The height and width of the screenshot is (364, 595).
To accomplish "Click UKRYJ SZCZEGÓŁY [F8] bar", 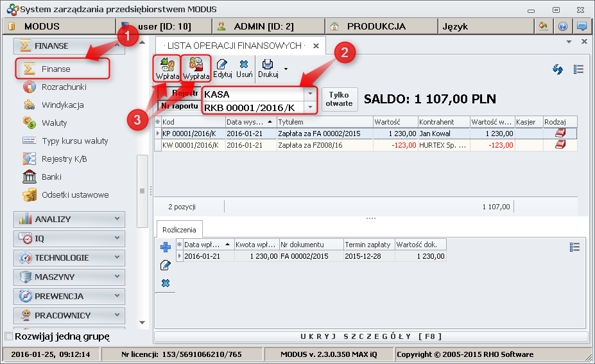I will pyautogui.click(x=371, y=336).
